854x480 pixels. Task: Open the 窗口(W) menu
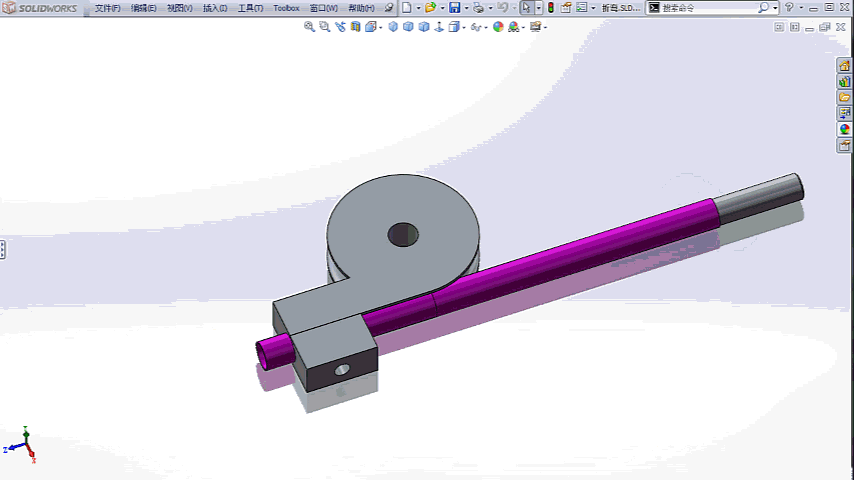click(324, 8)
